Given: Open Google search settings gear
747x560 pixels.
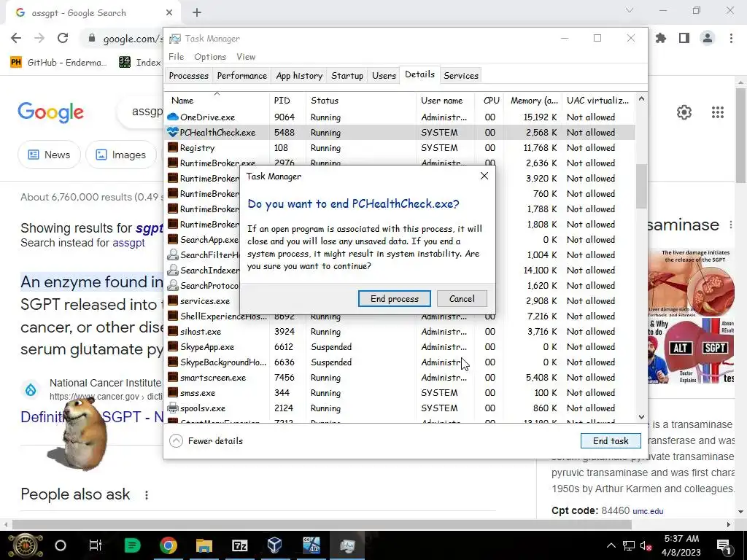Looking at the screenshot, I should pyautogui.click(x=684, y=112).
